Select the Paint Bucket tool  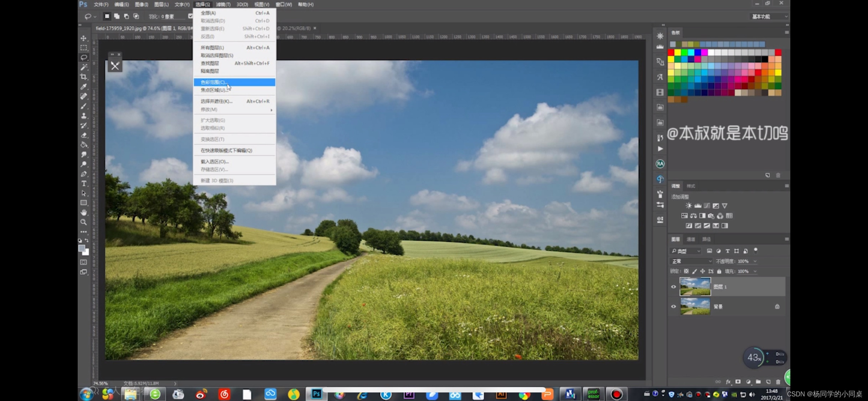[84, 145]
